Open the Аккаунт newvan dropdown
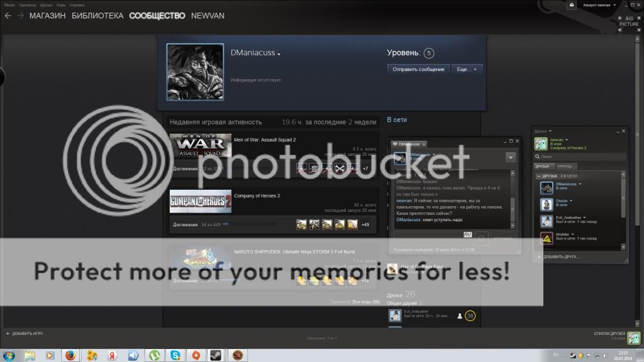The image size is (644, 362). [599, 5]
